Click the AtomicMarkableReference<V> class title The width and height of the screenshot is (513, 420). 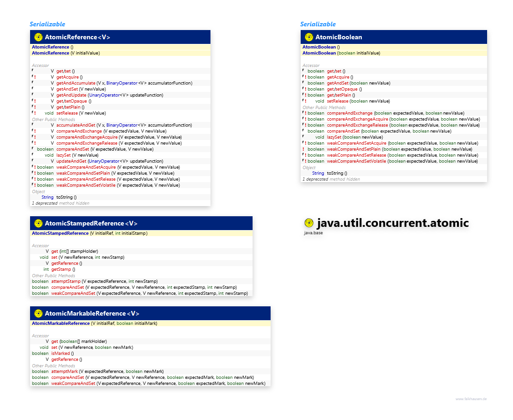pyautogui.click(x=92, y=313)
